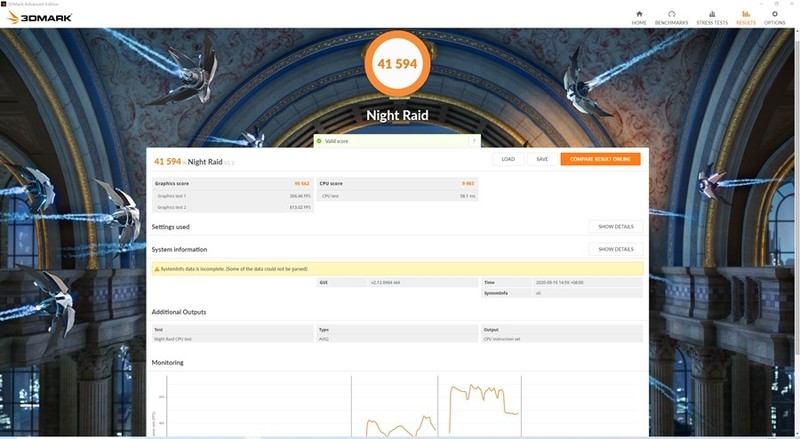Select the Graphics test 1 row
Image resolution: width=800 pixels, height=439 pixels.
click(233, 196)
